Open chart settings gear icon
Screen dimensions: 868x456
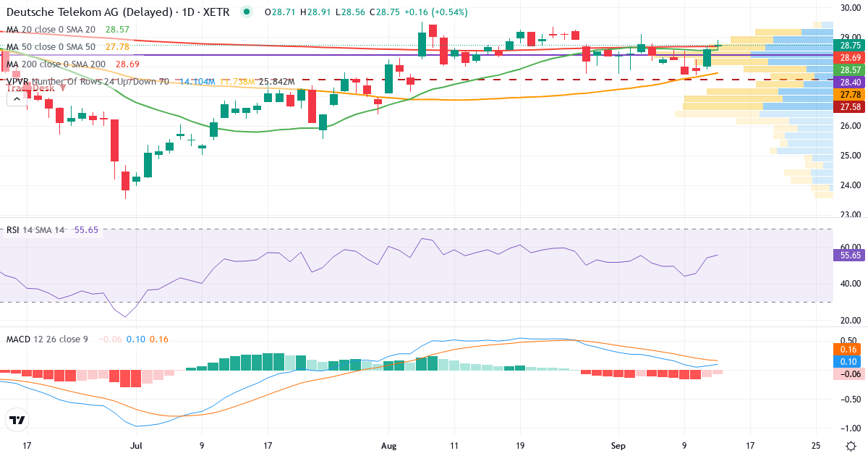pos(851,446)
